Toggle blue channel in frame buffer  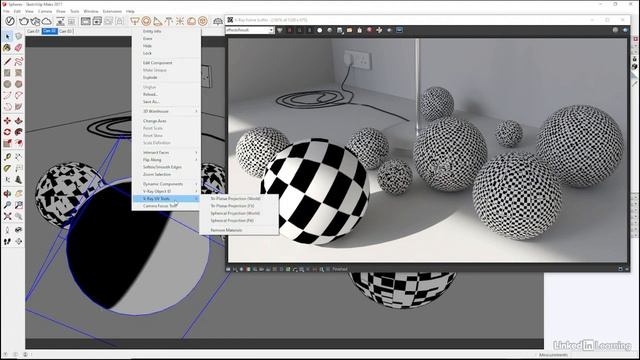(309, 30)
